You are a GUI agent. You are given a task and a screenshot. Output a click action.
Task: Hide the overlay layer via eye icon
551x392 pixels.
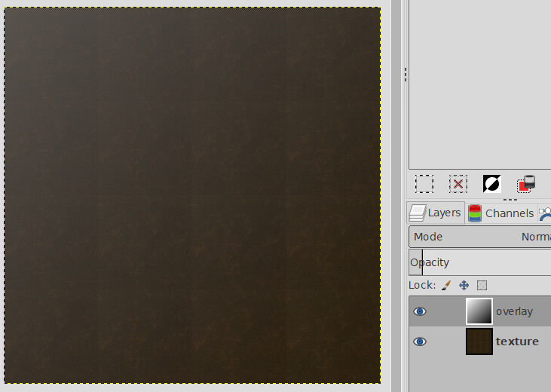pyautogui.click(x=420, y=311)
